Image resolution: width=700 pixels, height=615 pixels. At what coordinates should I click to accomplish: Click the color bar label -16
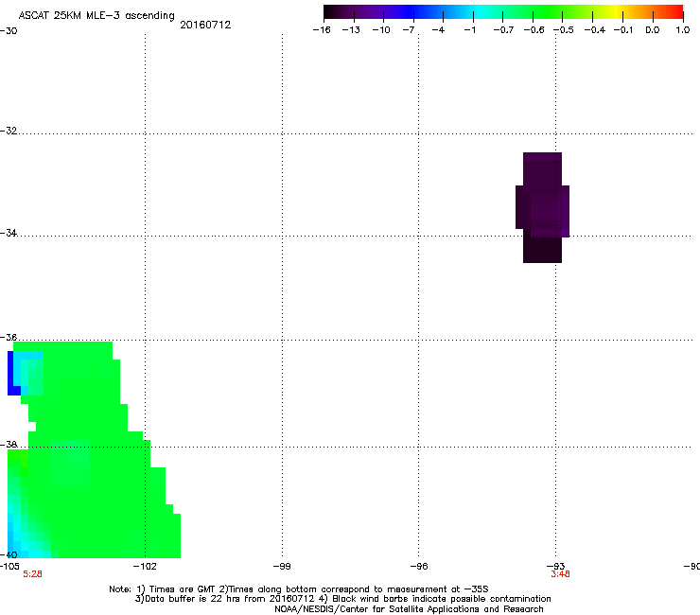(x=322, y=30)
